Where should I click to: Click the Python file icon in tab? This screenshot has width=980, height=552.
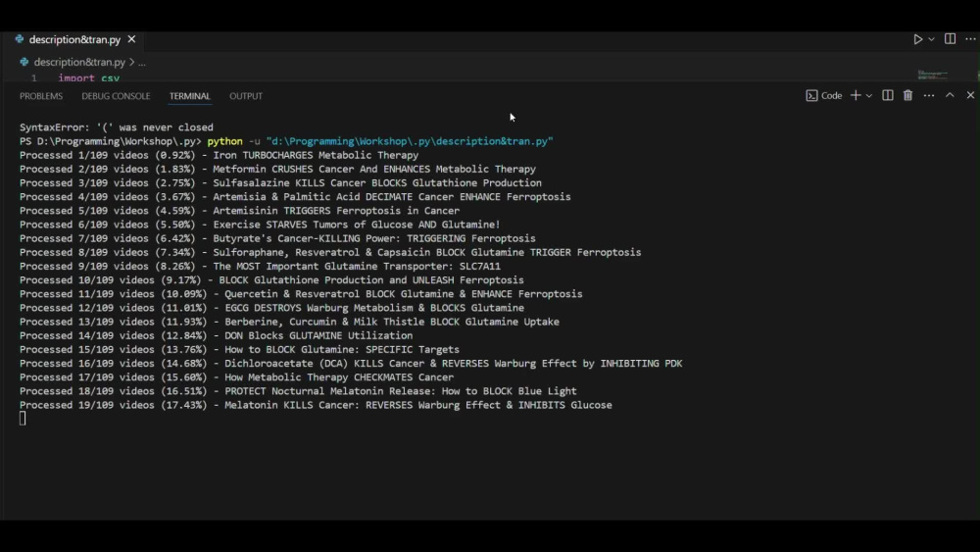[20, 39]
